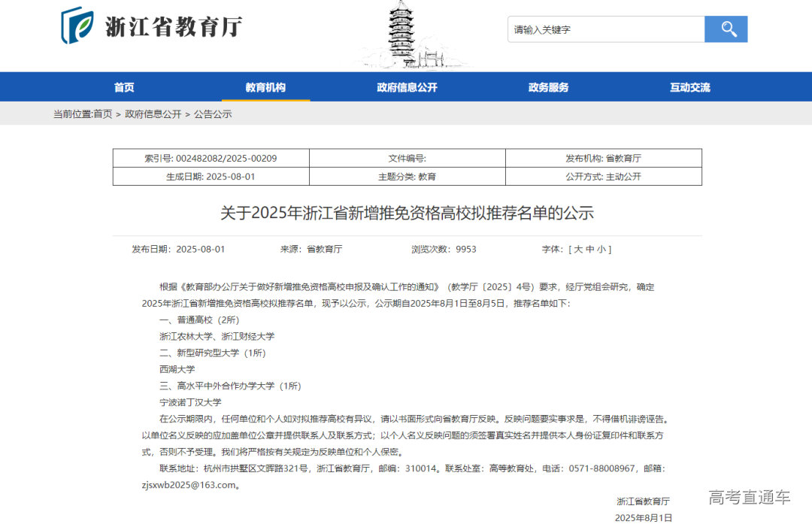Go to 政府信息公开 in the breadcrumb
The width and height of the screenshot is (812, 527).
(x=153, y=114)
